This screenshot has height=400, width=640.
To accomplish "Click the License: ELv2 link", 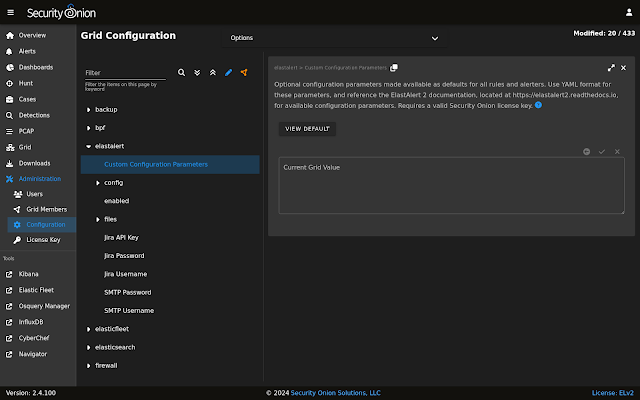I will pyautogui.click(x=613, y=393).
